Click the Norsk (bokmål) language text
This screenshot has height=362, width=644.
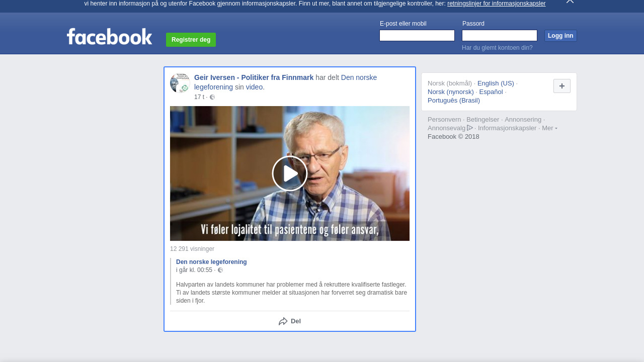(450, 83)
